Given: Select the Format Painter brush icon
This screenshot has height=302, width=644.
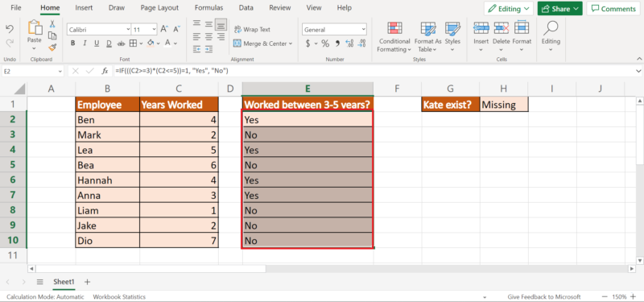Looking at the screenshot, I should (x=52, y=48).
